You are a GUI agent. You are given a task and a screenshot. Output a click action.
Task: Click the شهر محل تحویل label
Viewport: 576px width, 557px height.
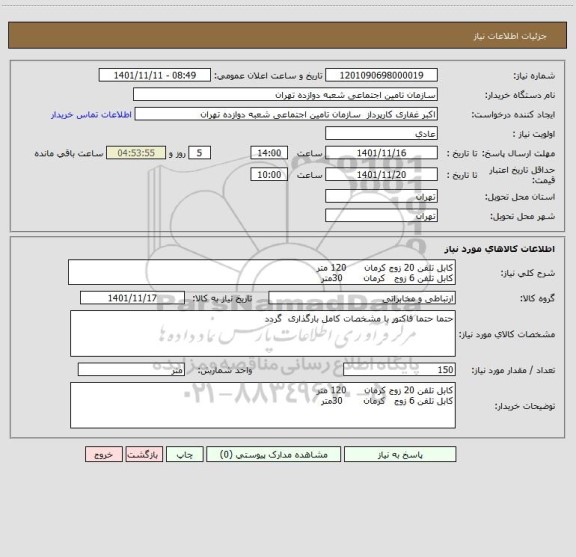point(522,216)
